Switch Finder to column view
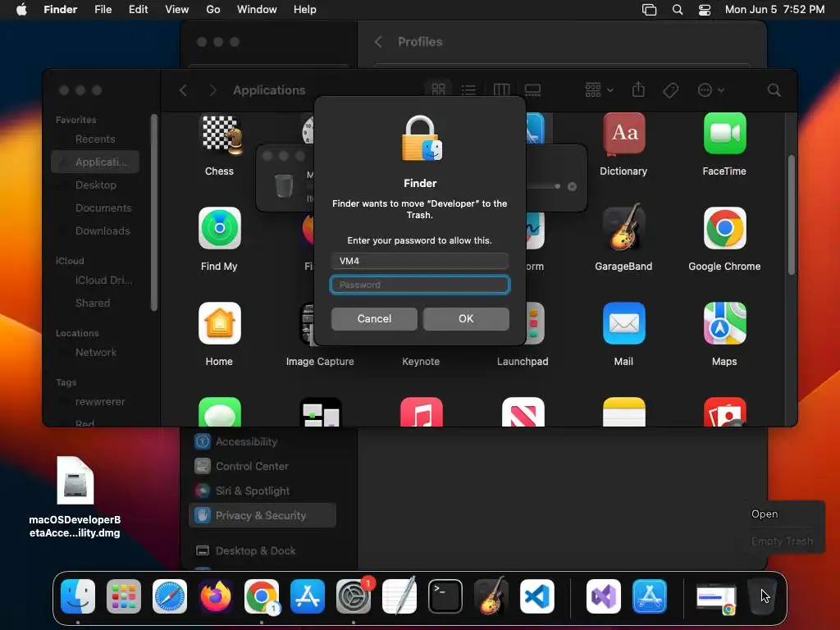The width and height of the screenshot is (840, 630). tap(501, 89)
